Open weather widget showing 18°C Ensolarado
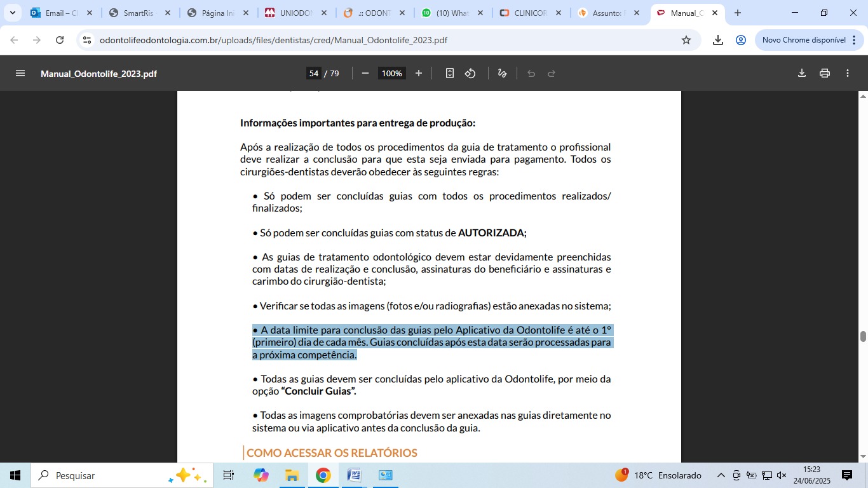Image resolution: width=868 pixels, height=488 pixels. 658,475
